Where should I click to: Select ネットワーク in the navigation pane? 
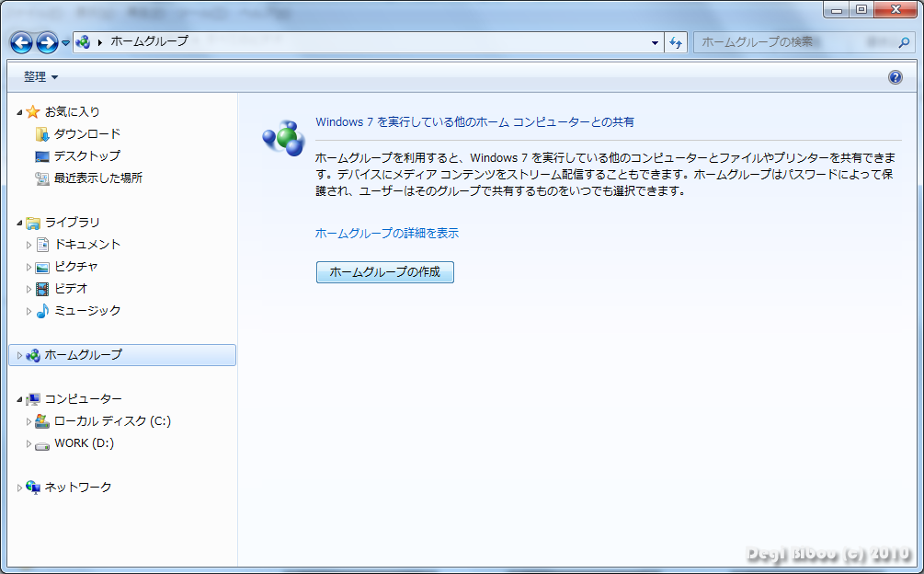point(78,488)
